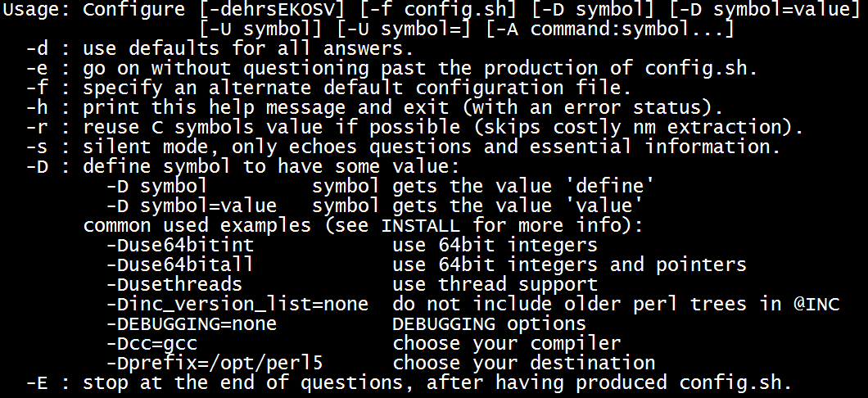Click "-Dinc_version_list=none" text

tap(237, 304)
